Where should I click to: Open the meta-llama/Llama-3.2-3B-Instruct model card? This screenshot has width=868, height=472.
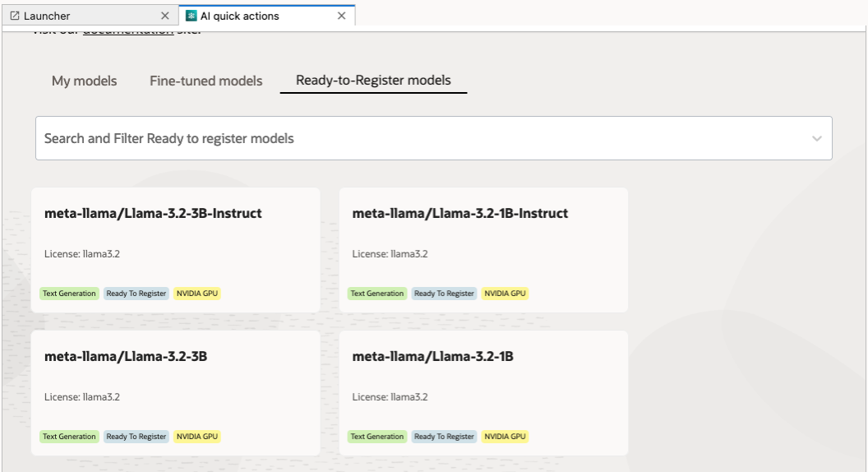(153, 213)
